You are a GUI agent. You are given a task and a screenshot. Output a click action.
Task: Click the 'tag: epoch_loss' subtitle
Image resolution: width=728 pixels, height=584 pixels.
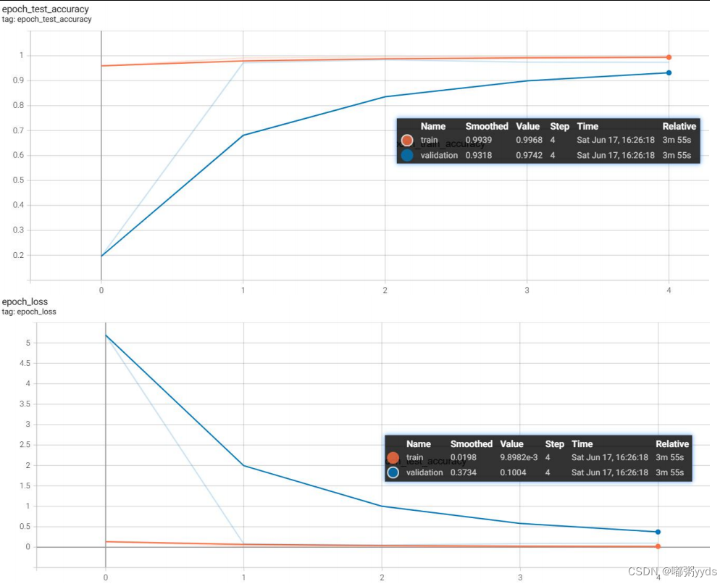point(29,312)
